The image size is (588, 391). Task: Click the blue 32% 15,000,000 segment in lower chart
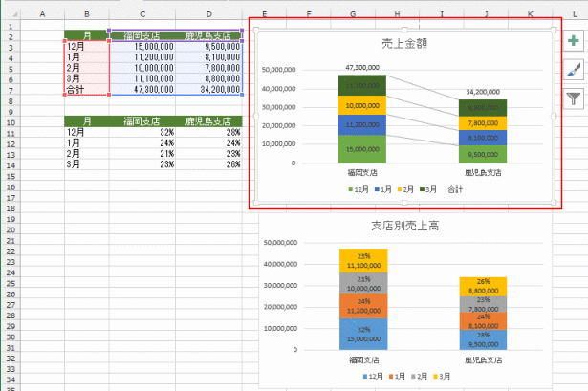363,334
